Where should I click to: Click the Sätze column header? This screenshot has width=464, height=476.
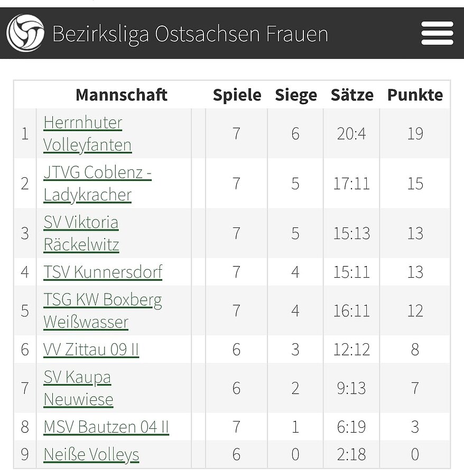[x=352, y=95]
